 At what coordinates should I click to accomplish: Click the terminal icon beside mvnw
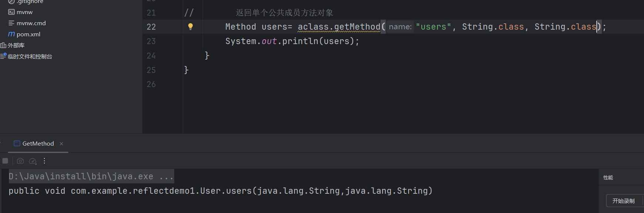pyautogui.click(x=11, y=12)
